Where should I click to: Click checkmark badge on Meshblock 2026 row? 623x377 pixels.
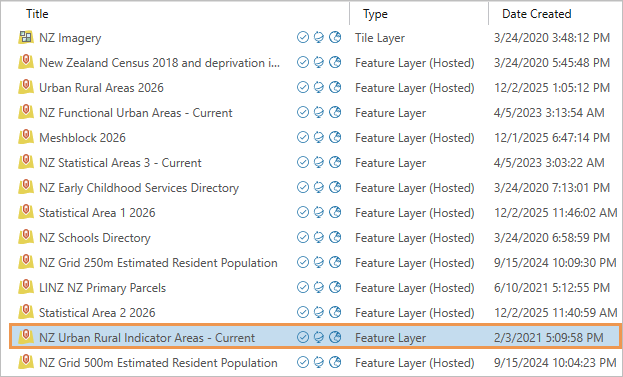click(303, 137)
